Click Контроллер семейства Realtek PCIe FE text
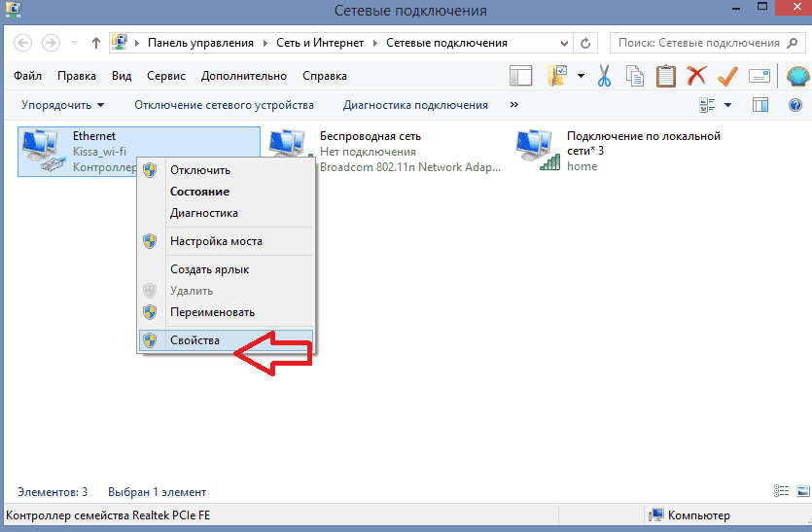 (108, 515)
